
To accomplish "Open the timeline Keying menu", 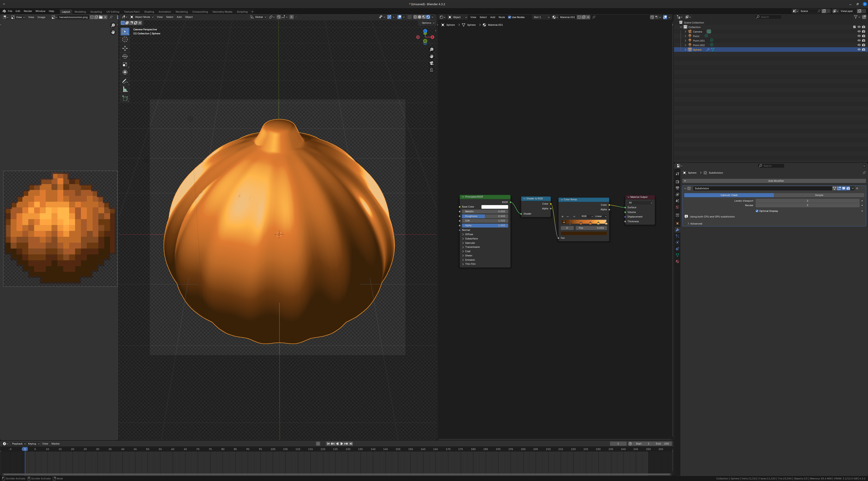I will pos(33,444).
